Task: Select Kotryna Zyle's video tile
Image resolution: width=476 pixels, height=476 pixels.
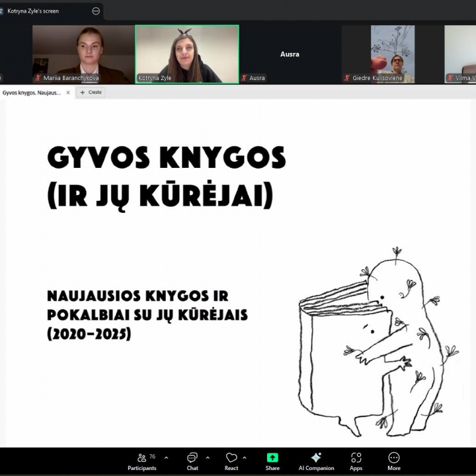Action: (x=186, y=54)
